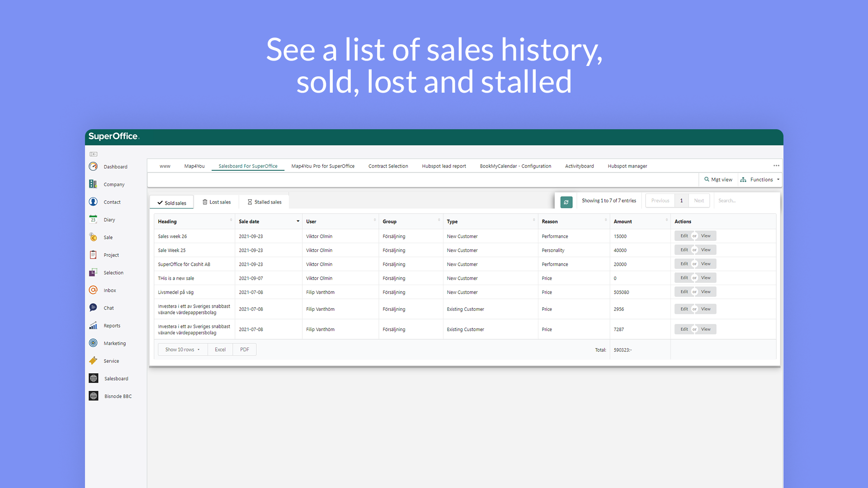Open the Dashboard gauge icon
Image resolution: width=868 pixels, height=488 pixels.
point(93,166)
